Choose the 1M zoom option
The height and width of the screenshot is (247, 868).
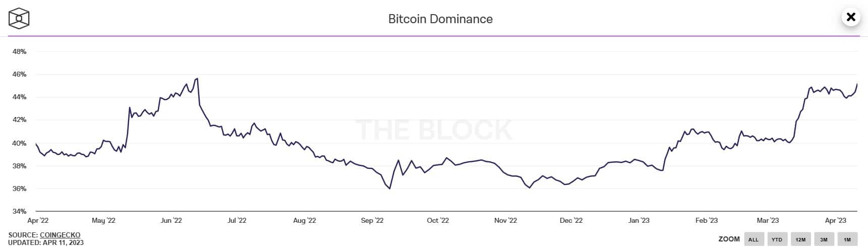tap(847, 239)
